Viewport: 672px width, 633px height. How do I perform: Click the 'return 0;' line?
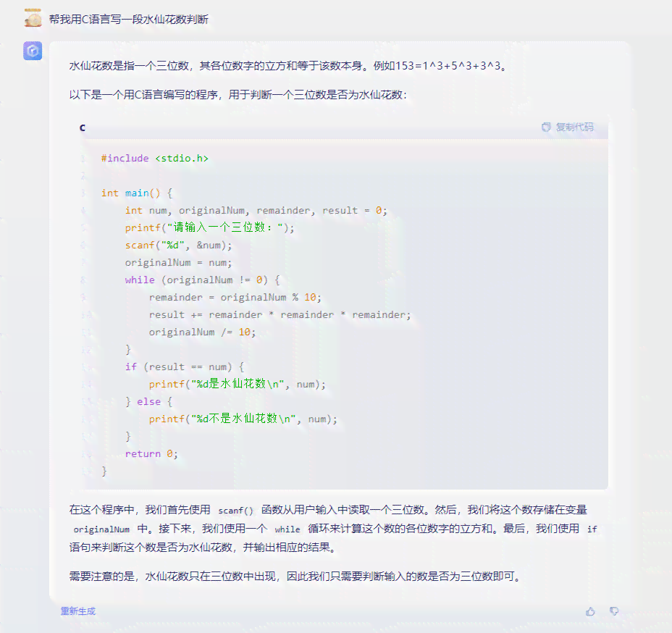[151, 454]
